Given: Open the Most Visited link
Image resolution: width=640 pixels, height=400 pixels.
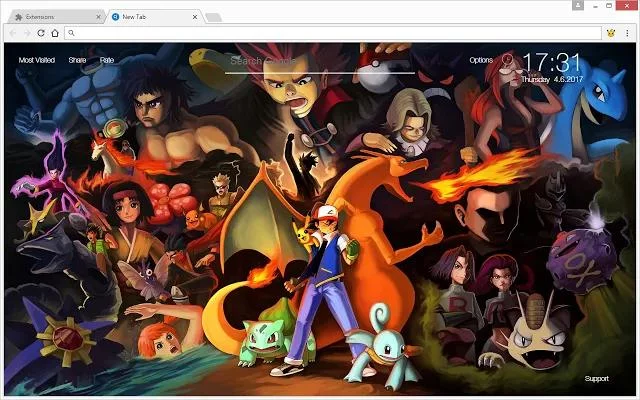Looking at the screenshot, I should pyautogui.click(x=37, y=60).
